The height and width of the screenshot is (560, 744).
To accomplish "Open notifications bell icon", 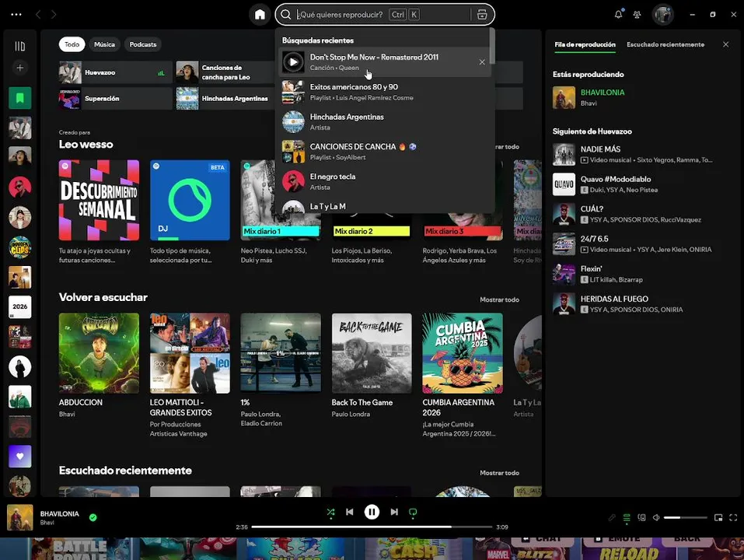I will pos(618,14).
